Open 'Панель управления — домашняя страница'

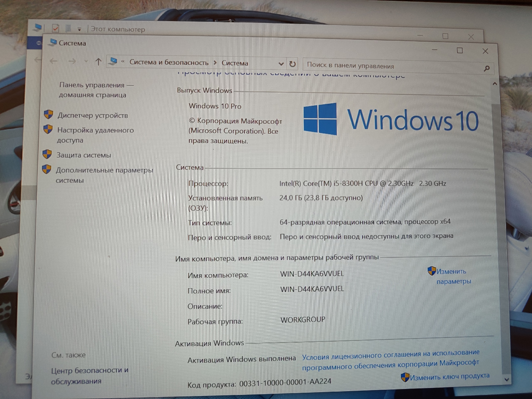[96, 90]
